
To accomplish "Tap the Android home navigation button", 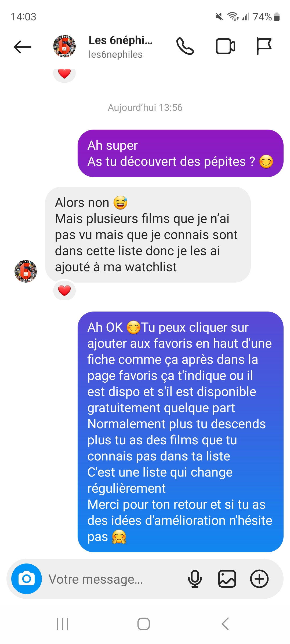I will [x=144, y=624].
